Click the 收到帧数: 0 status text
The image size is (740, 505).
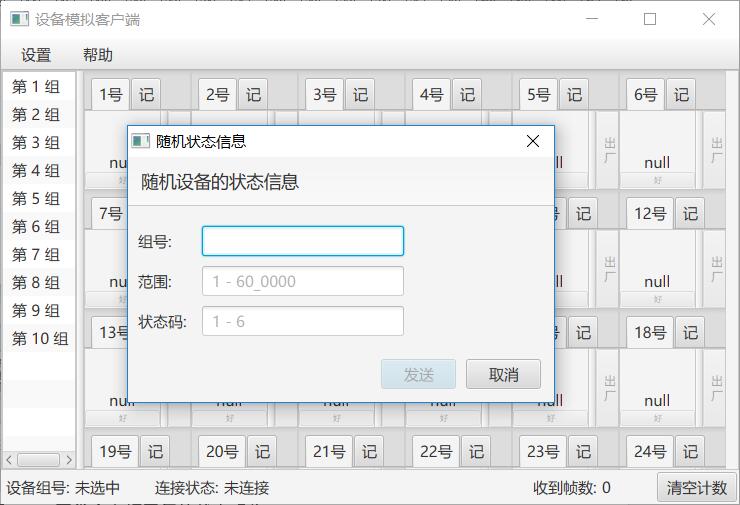tap(572, 488)
